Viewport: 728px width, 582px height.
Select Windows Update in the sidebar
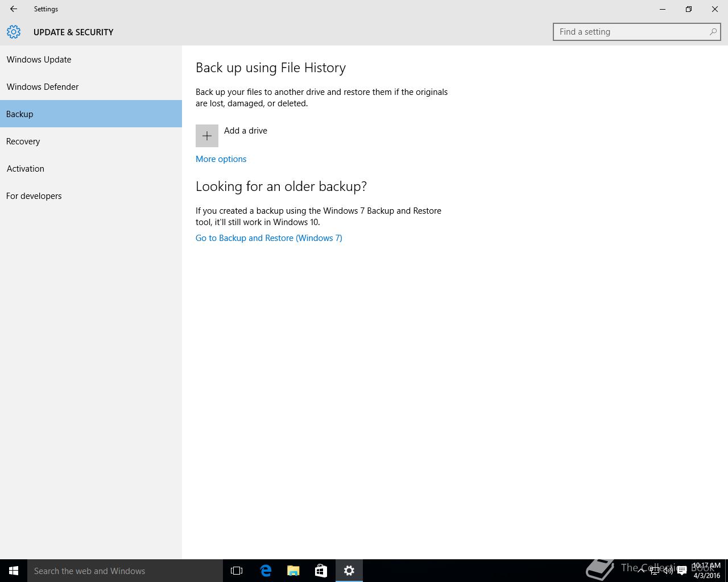coord(91,60)
